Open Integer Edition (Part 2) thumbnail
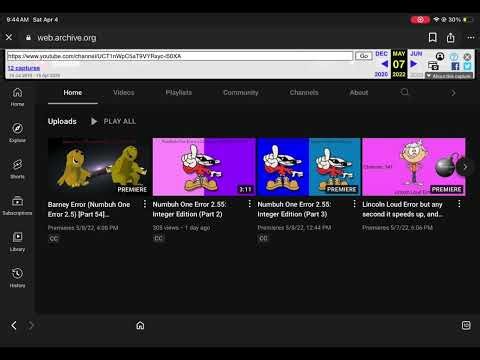 coord(204,167)
